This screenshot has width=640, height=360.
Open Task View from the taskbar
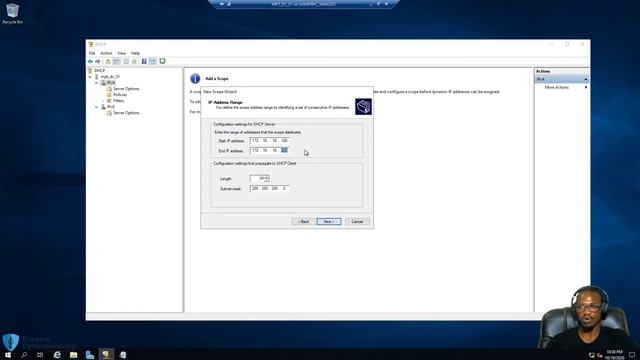[x=40, y=355]
